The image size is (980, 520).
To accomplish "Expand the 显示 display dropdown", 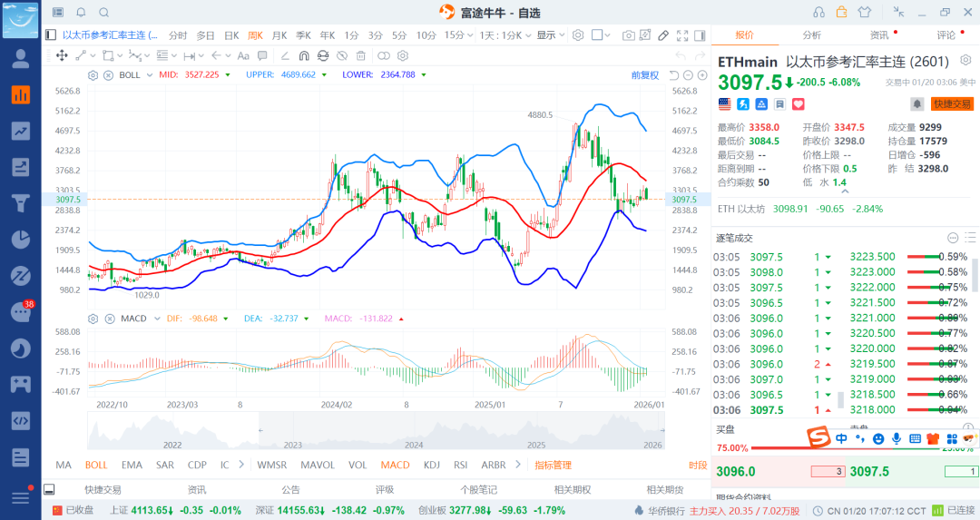I will [x=549, y=35].
